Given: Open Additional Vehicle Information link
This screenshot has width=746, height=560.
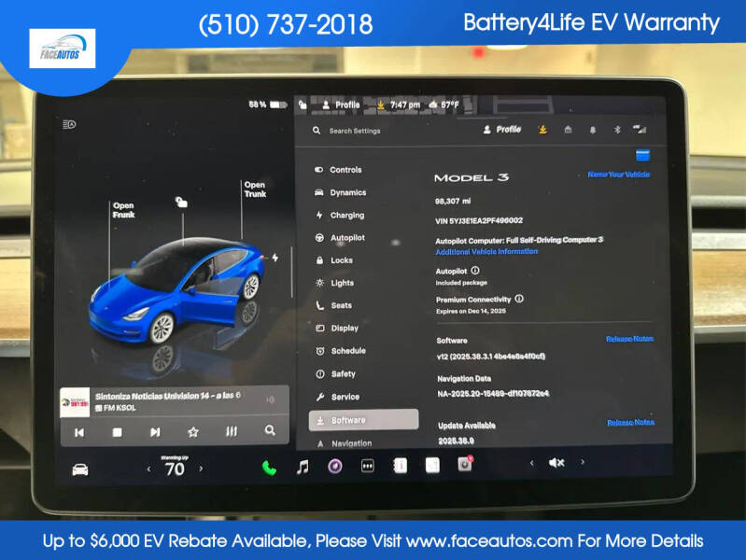Looking at the screenshot, I should tap(486, 251).
